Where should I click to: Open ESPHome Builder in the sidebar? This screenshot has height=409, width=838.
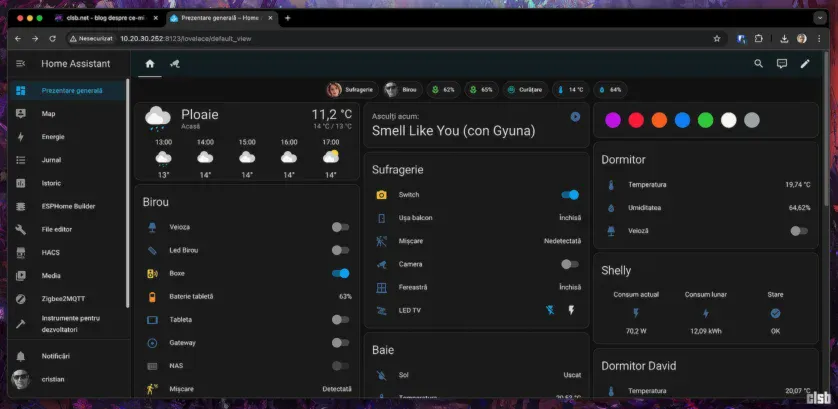67,206
